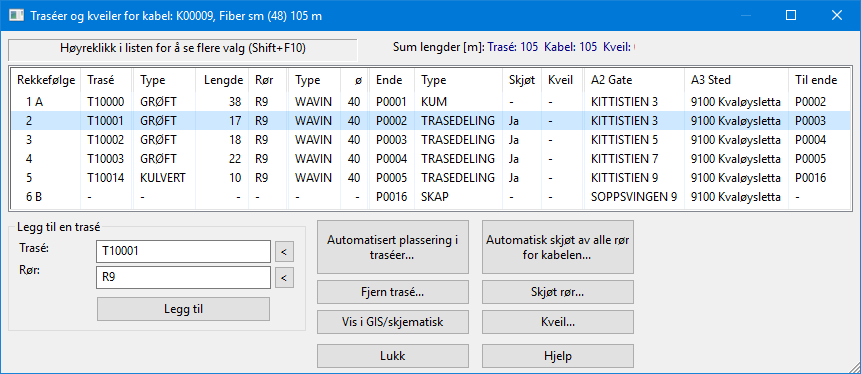Select the T10014 KULVERT row
861x374 pixels.
pyautogui.click(x=431, y=178)
